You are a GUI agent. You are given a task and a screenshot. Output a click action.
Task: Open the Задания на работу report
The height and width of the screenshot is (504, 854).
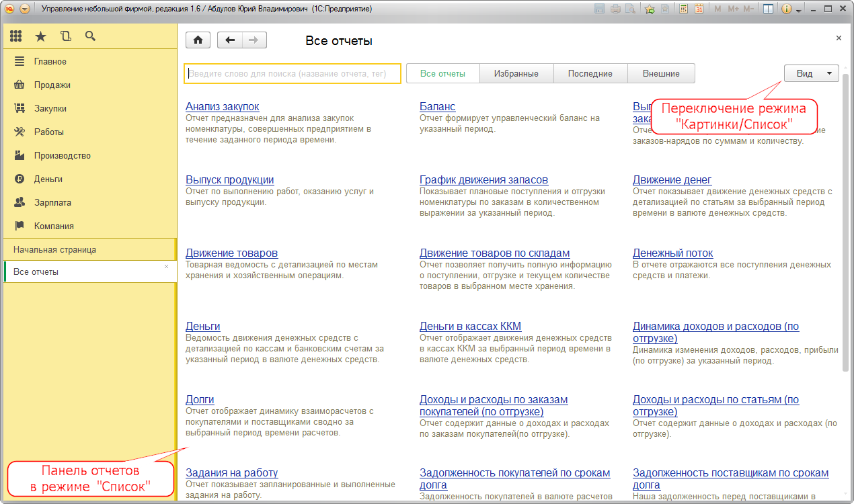(231, 472)
